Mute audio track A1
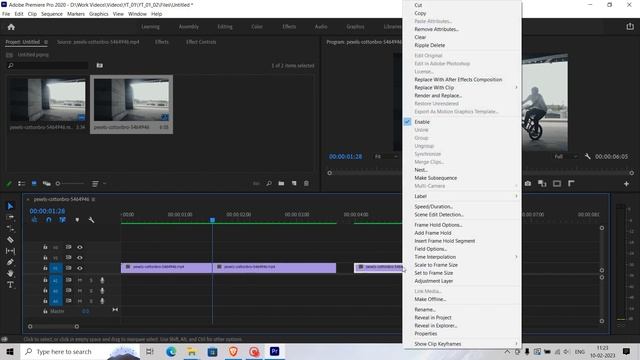The height and width of the screenshot is (360, 640). coord(80,280)
